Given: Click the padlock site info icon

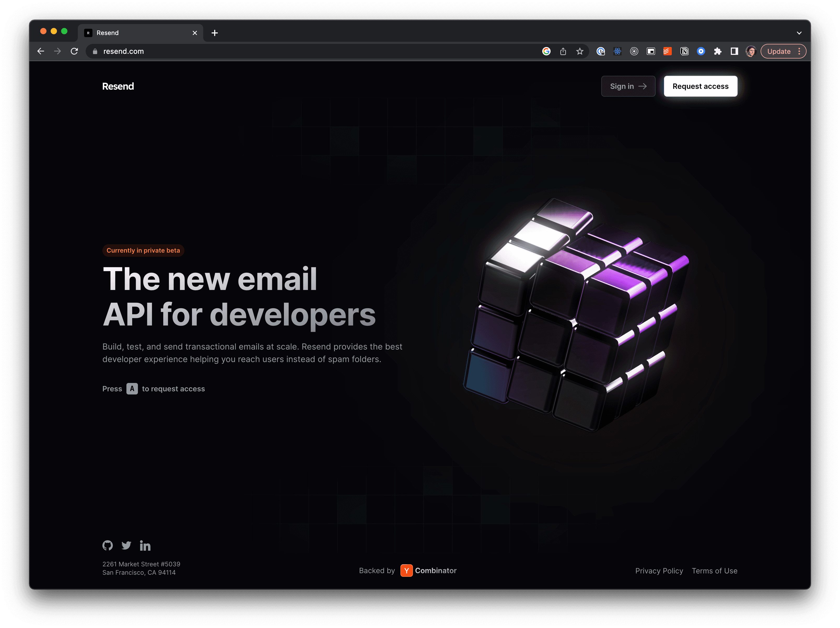Looking at the screenshot, I should point(95,51).
